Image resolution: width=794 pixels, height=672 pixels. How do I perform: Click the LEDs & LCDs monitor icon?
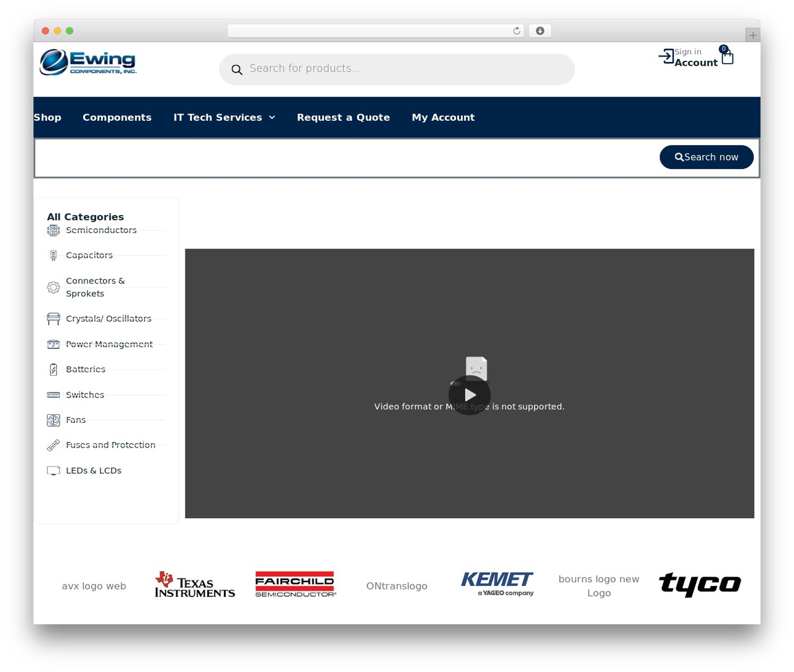[53, 471]
